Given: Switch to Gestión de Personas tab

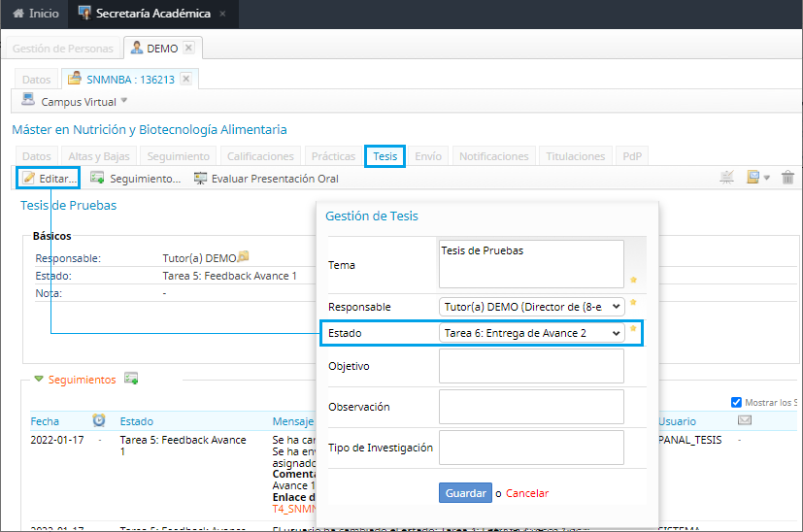Looking at the screenshot, I should 62,49.
